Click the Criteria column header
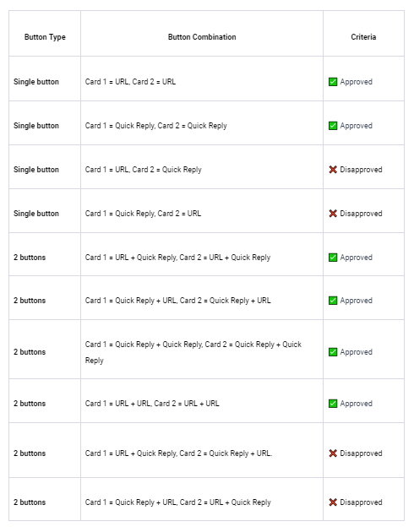Image resolution: width=414 pixels, height=532 pixels. click(363, 37)
